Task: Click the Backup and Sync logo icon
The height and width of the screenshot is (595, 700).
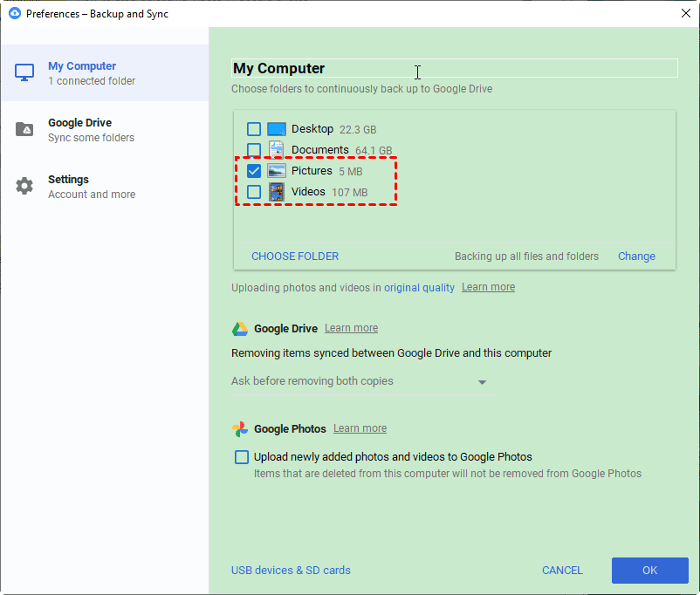Action: click(x=13, y=13)
